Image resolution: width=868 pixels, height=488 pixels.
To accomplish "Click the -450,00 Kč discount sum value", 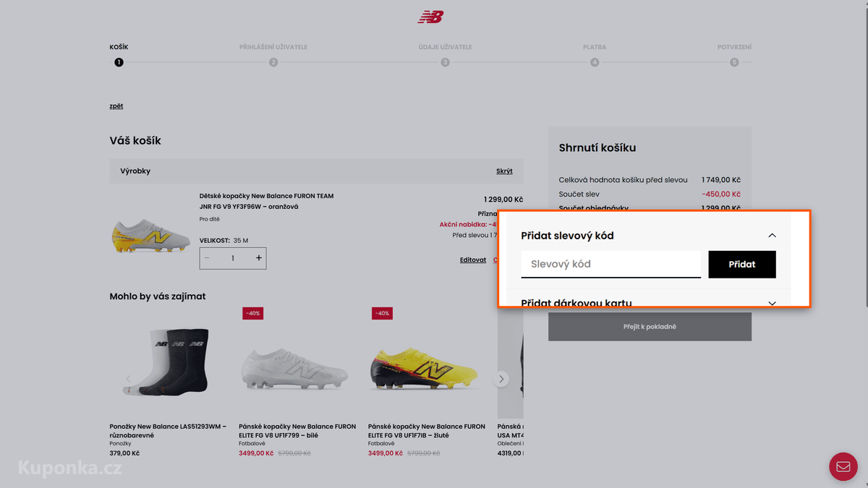I will 721,194.
